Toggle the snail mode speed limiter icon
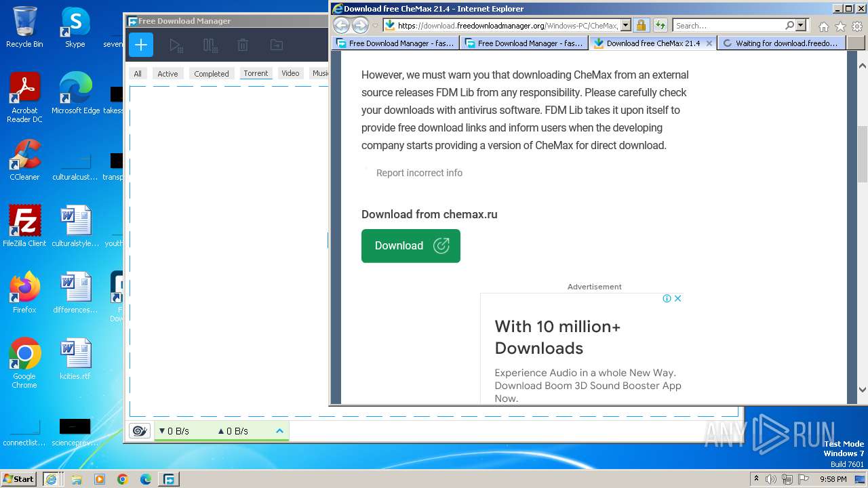 [140, 431]
